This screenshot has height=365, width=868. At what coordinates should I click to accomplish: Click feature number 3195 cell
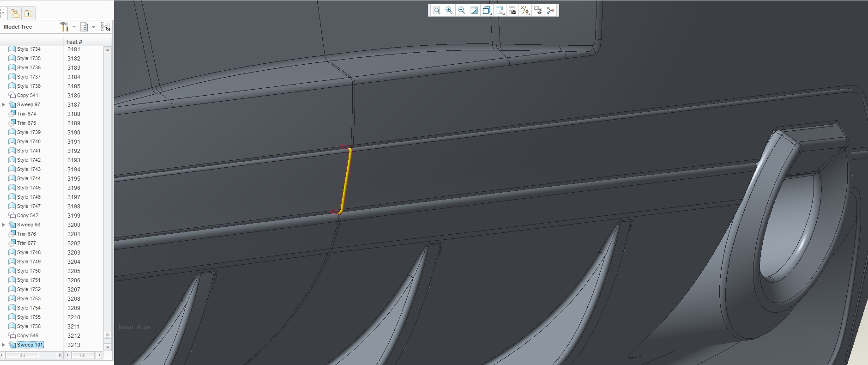[x=74, y=179]
